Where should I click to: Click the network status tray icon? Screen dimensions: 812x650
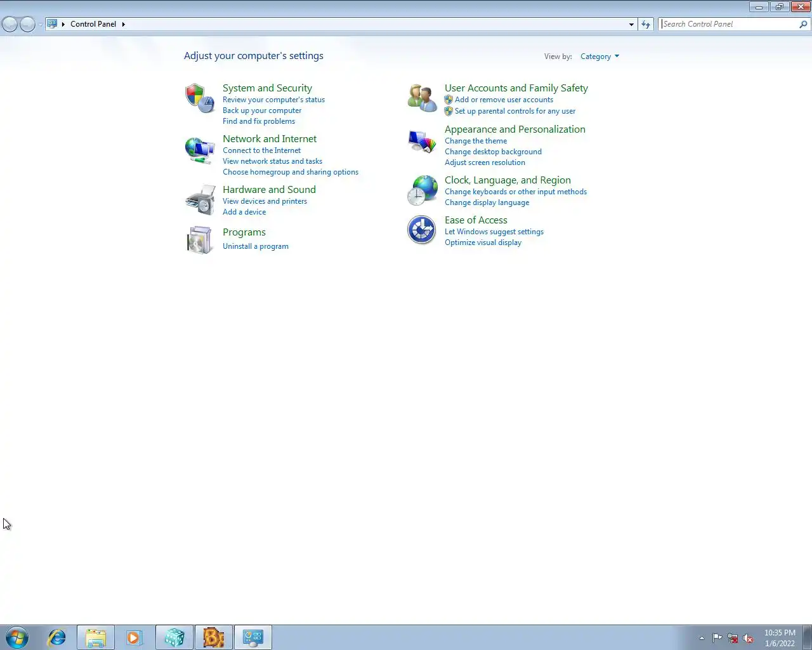(733, 638)
